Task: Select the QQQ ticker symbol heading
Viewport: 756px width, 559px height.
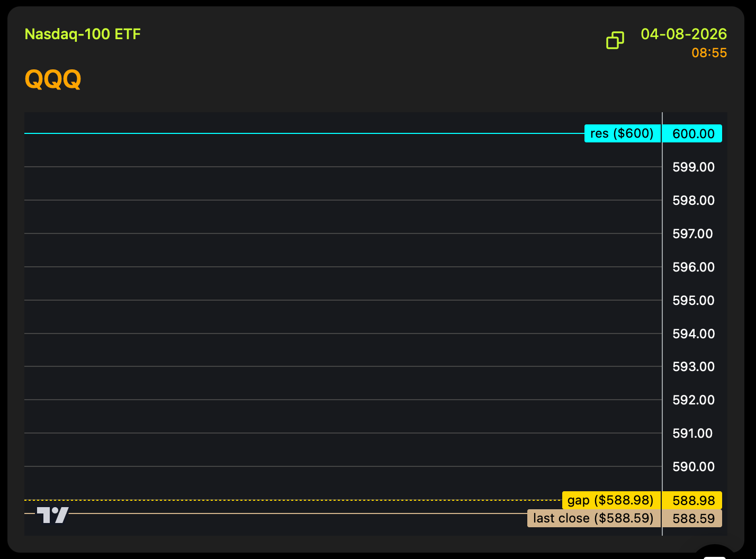Action: point(53,79)
